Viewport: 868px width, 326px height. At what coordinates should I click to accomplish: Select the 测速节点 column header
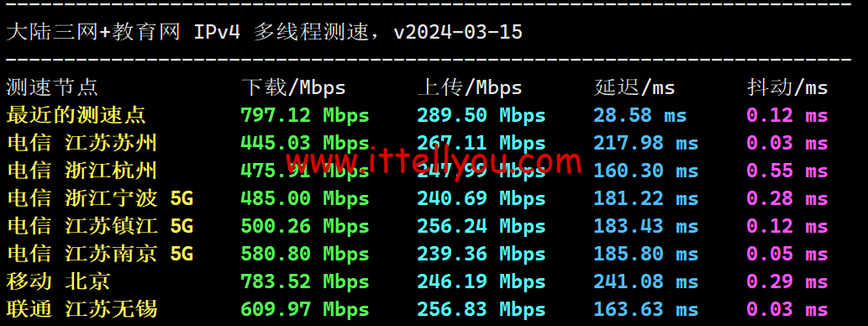(53, 87)
